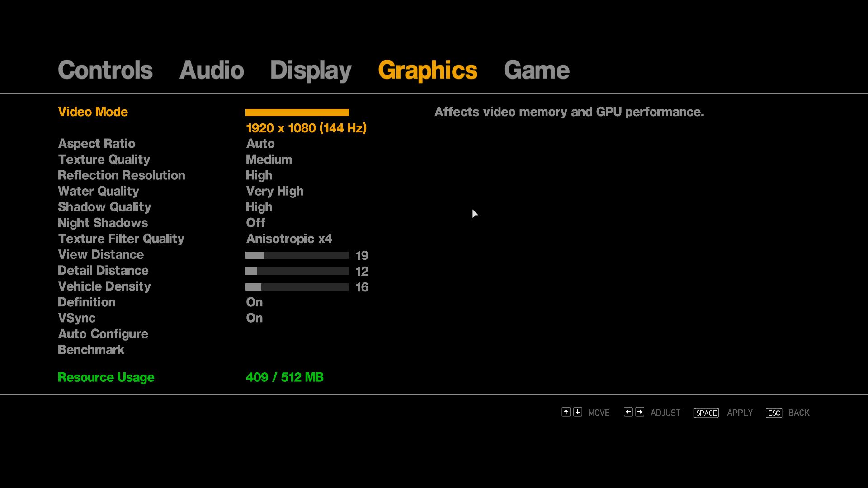Select Auto Configure option
Image resolution: width=868 pixels, height=488 pixels.
[103, 334]
